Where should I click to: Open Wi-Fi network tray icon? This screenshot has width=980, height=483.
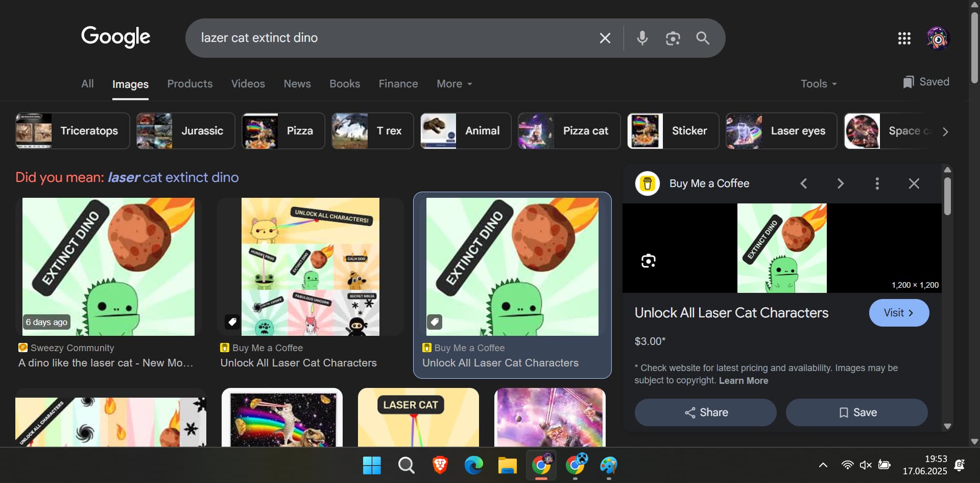(847, 465)
